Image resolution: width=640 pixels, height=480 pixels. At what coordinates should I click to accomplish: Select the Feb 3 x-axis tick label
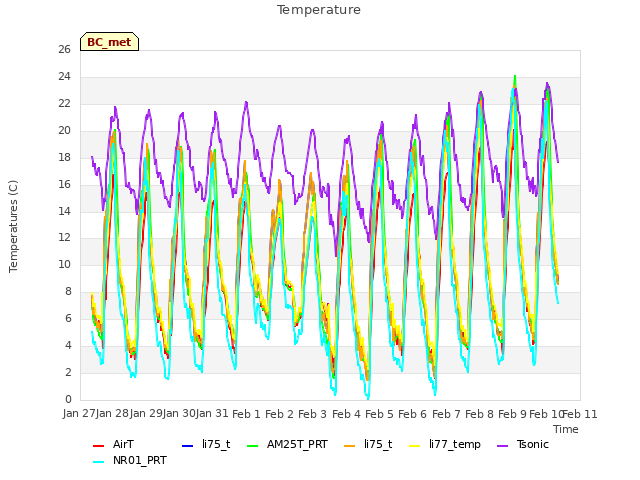313,414
